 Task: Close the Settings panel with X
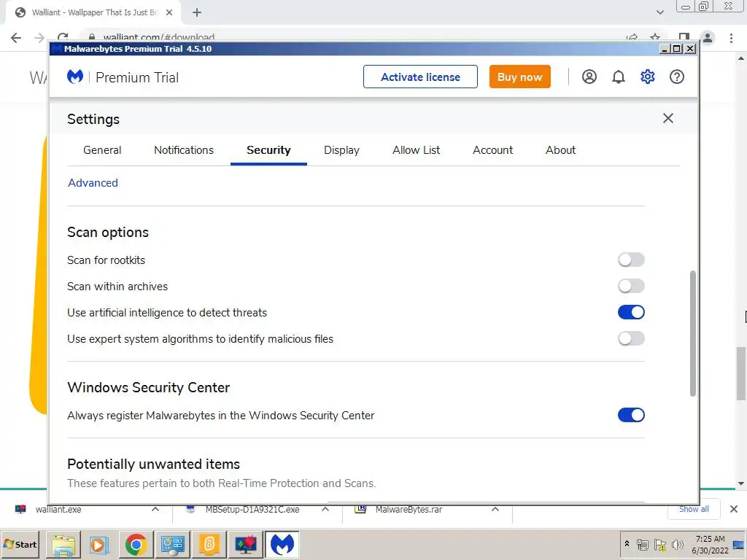[x=668, y=118]
